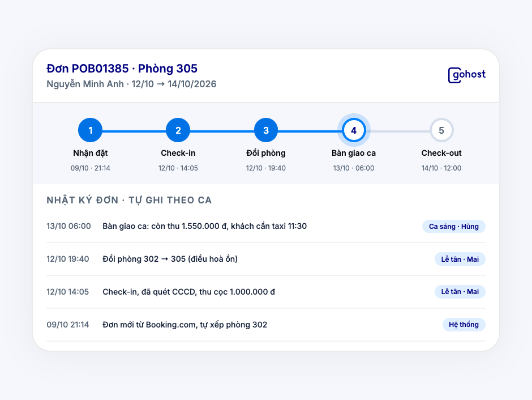Click the NHẬT KÝ ĐƠN section heading
Viewport: 532px width, 400px height.
[129, 201]
